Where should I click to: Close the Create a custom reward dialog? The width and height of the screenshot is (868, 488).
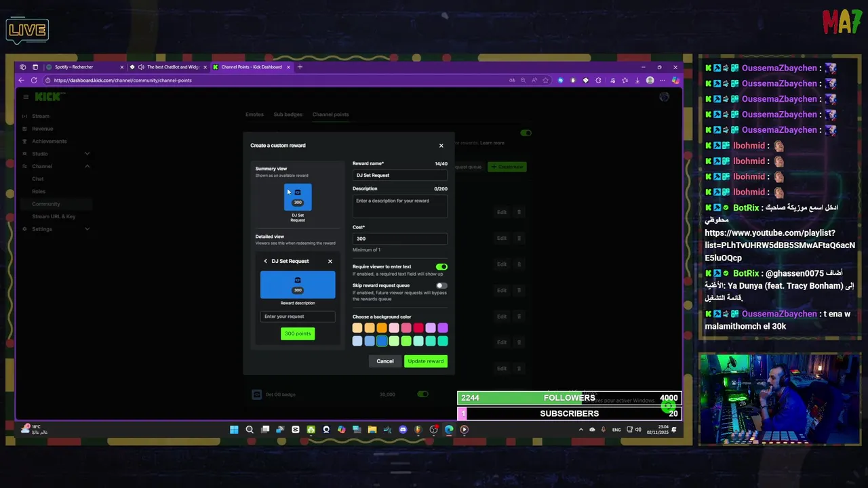point(441,146)
